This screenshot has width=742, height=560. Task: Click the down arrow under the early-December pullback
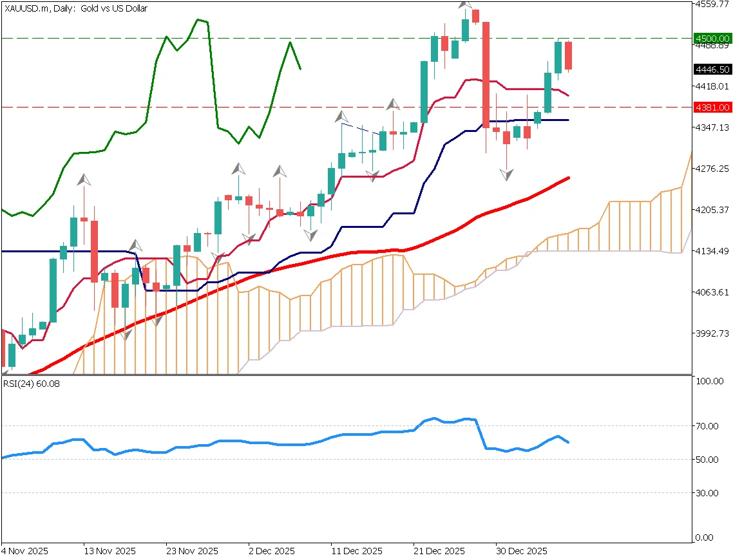click(311, 234)
